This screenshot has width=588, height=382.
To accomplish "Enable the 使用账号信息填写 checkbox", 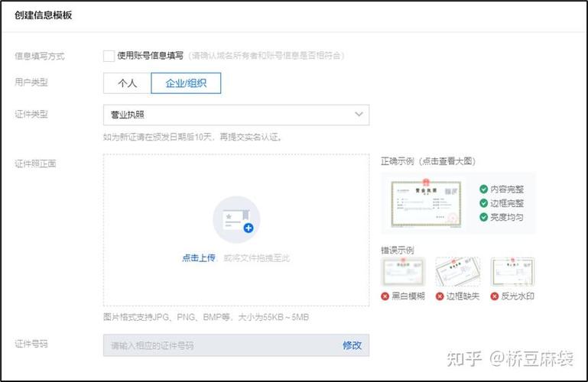I will 109,56.
